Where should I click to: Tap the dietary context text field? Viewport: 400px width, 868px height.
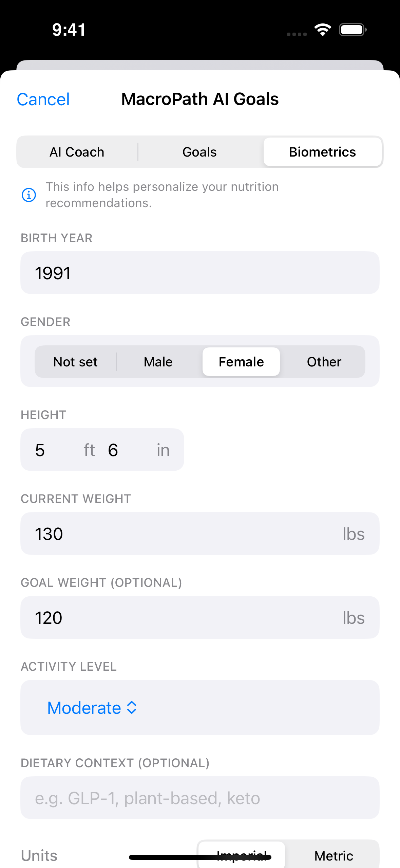click(199, 798)
